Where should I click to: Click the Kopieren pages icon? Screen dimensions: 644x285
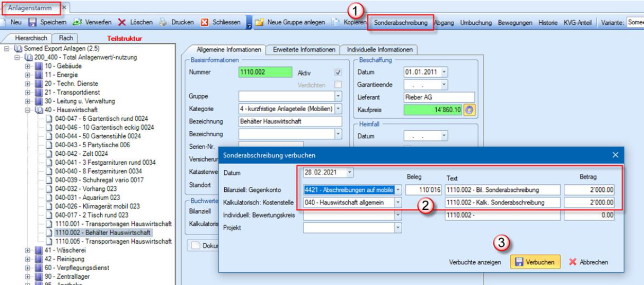[335, 23]
